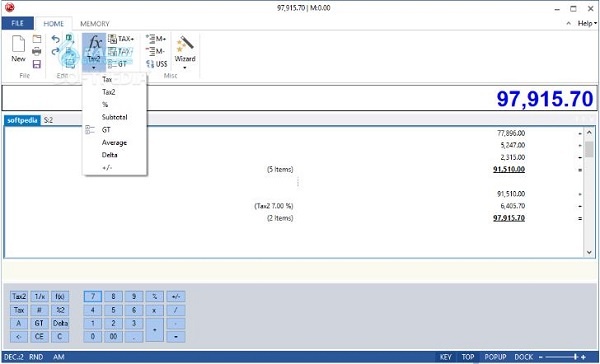Select +/- in the dropdown menu
Viewport: 600px width, 364px height.
click(x=115, y=168)
